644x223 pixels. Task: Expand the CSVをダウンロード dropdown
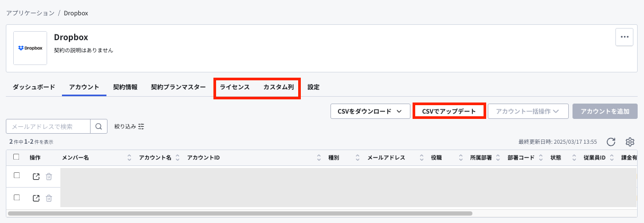click(x=370, y=111)
